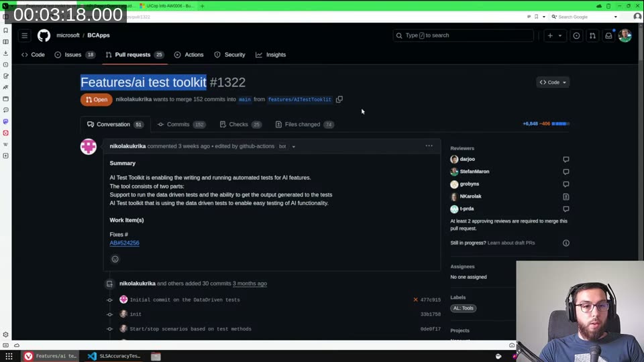The width and height of the screenshot is (644, 362).
Task: Open the comment options three-dot menu
Action: click(x=429, y=145)
